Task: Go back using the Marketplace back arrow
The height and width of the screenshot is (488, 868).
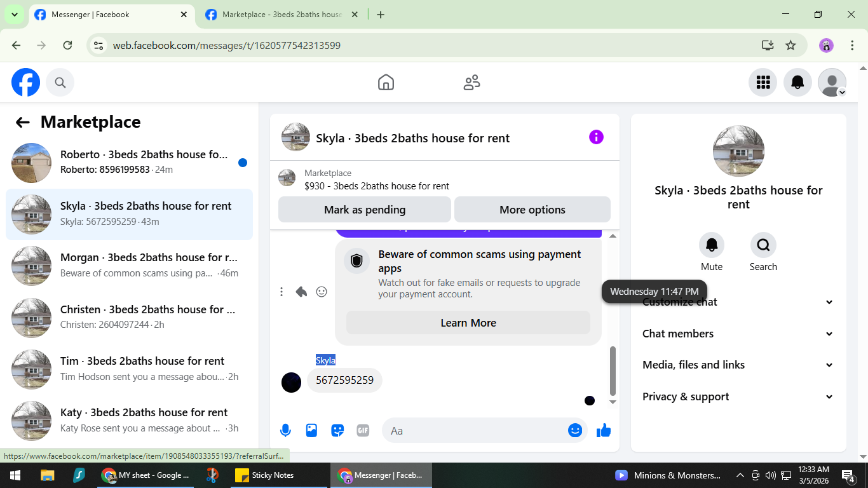Action: 23,122
